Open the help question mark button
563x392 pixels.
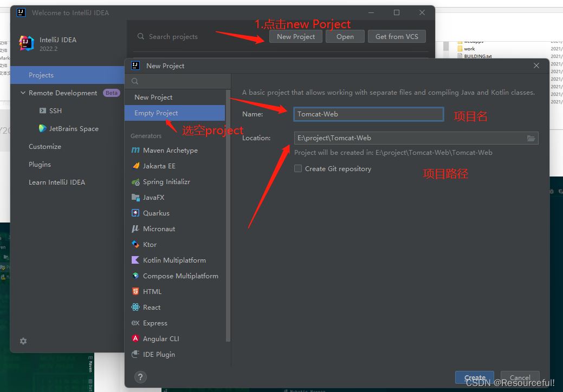140,377
